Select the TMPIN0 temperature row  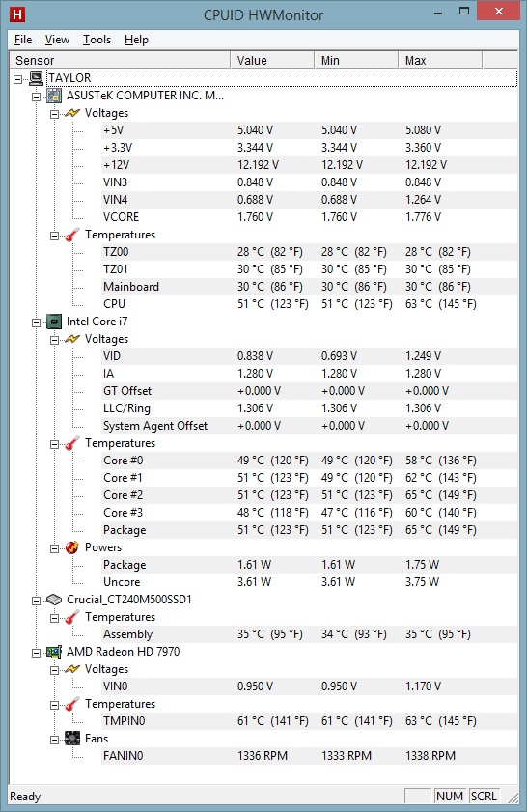click(x=310, y=721)
